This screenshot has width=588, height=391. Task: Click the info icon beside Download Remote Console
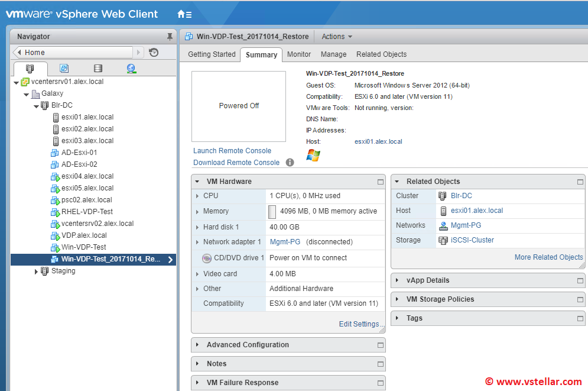pos(290,163)
